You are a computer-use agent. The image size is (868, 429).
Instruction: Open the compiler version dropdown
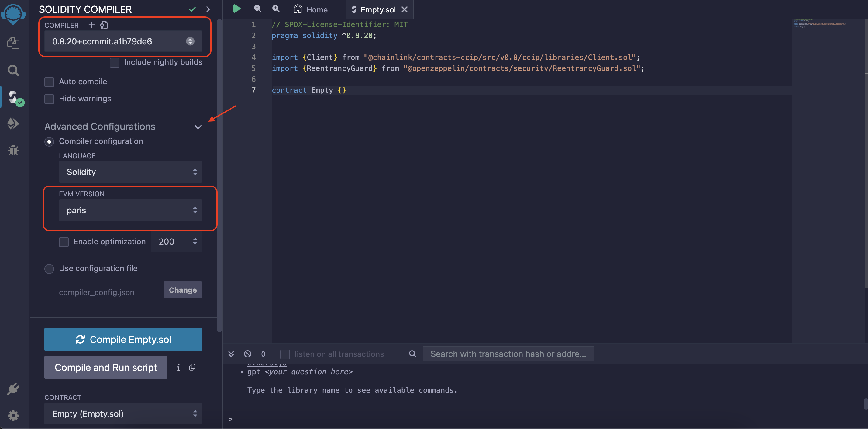pos(123,41)
